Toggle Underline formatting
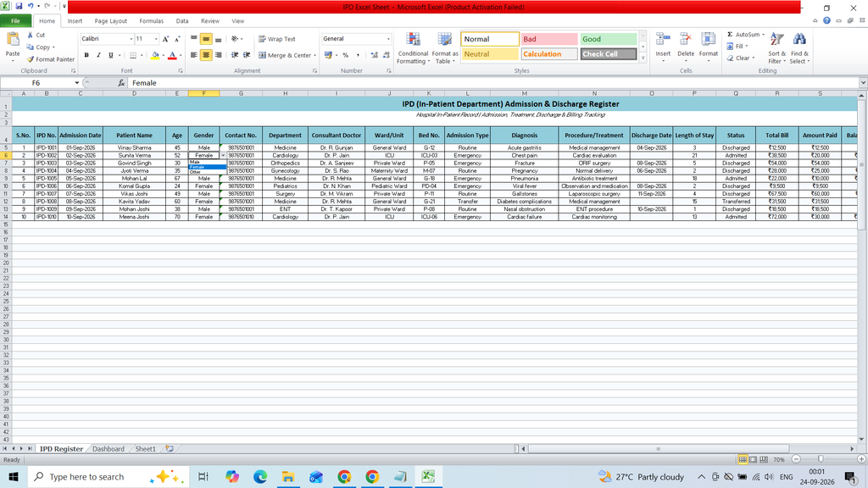Viewport: 868px width, 488px height. (111, 55)
